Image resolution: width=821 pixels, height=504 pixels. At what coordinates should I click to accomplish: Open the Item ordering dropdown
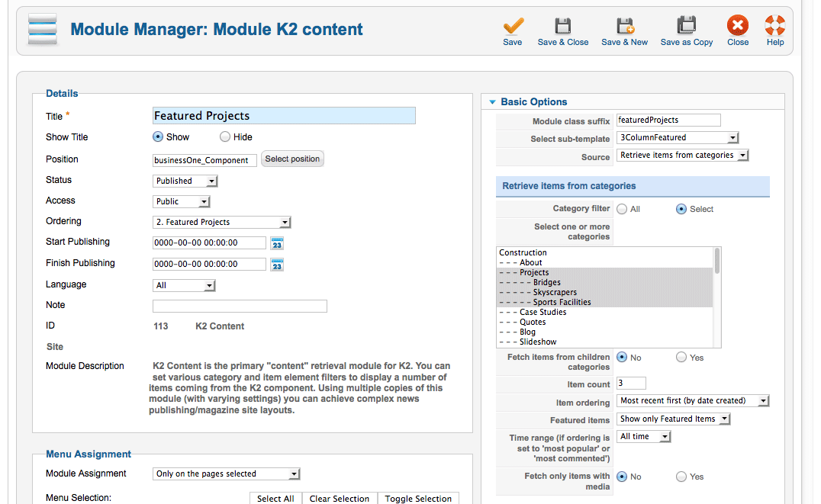click(x=693, y=401)
